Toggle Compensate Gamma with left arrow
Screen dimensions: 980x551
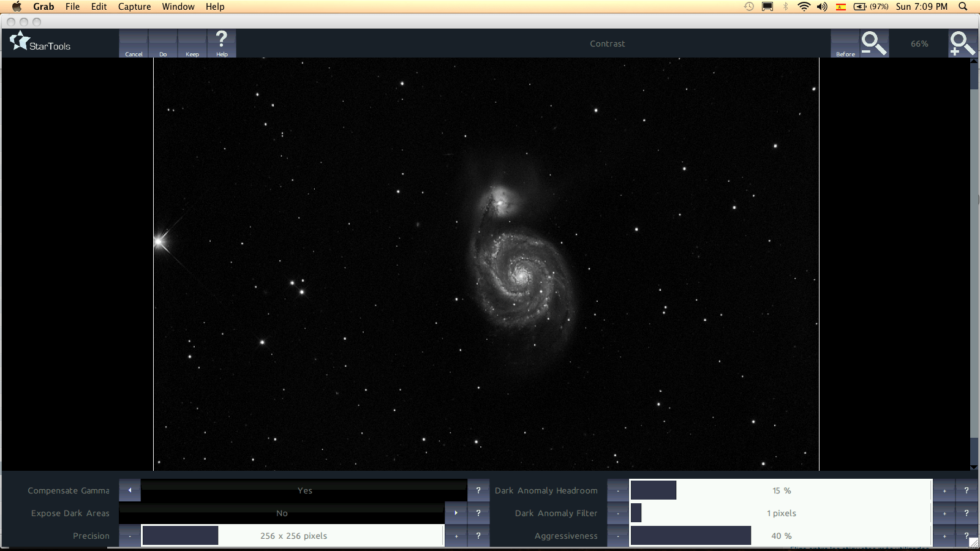click(x=130, y=490)
